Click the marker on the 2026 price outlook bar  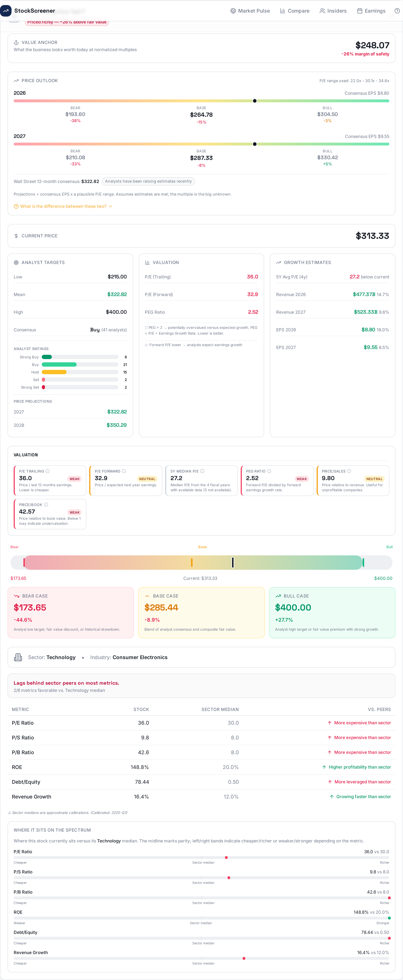click(x=255, y=101)
